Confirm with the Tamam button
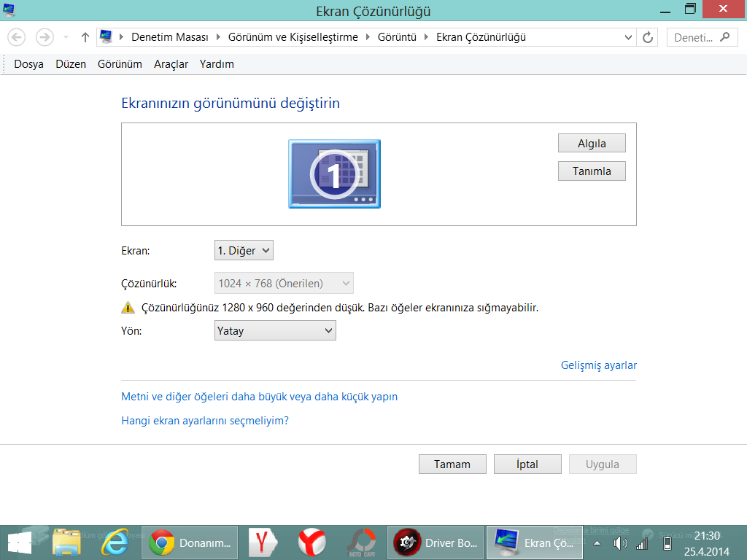747x560 pixels. pyautogui.click(x=452, y=464)
